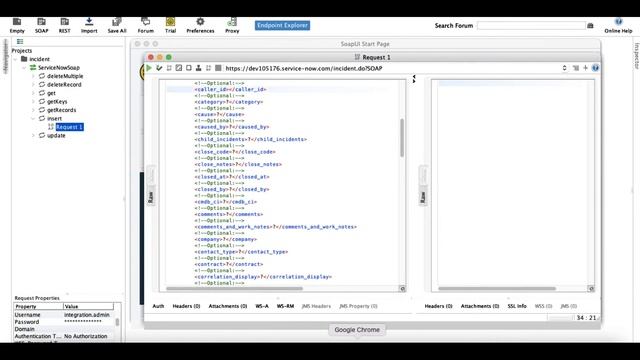Collapse the ServiceNowSoap node
Screen dimensions: 640x360
pyautogui.click(x=24, y=68)
